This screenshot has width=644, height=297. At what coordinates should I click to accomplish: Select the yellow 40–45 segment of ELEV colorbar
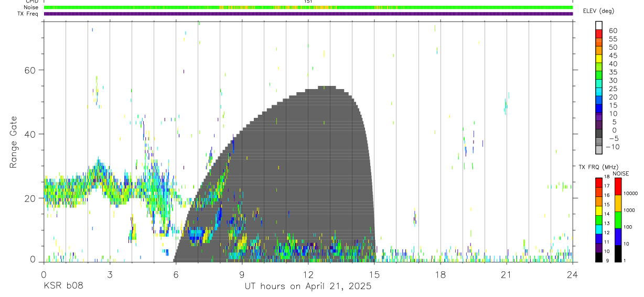(x=599, y=60)
